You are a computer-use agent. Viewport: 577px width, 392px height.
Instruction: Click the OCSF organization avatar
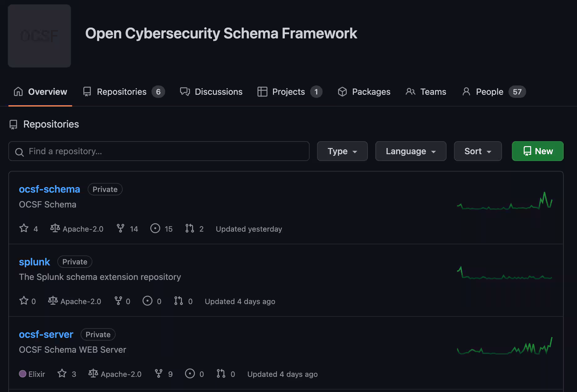39,36
